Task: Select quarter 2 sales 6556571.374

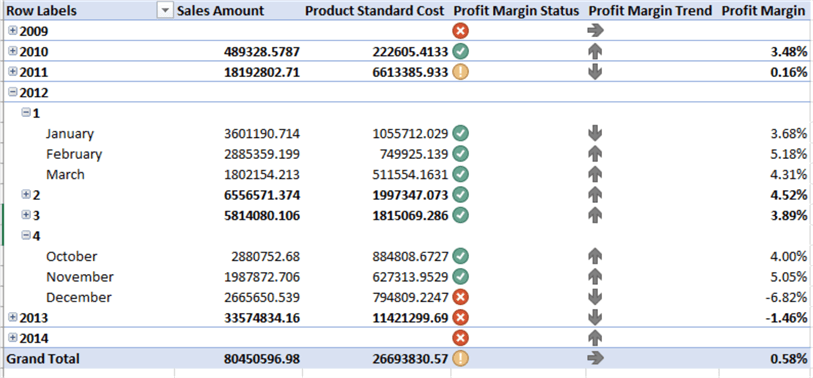Action: click(x=262, y=194)
